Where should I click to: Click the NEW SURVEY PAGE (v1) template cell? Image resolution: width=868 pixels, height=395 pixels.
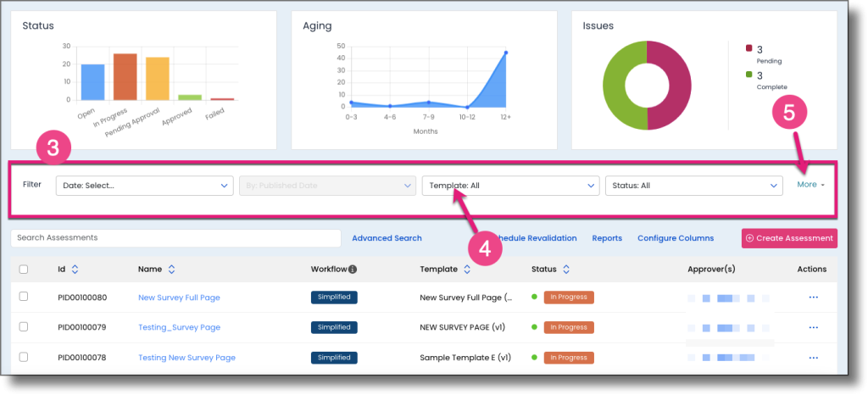(463, 327)
